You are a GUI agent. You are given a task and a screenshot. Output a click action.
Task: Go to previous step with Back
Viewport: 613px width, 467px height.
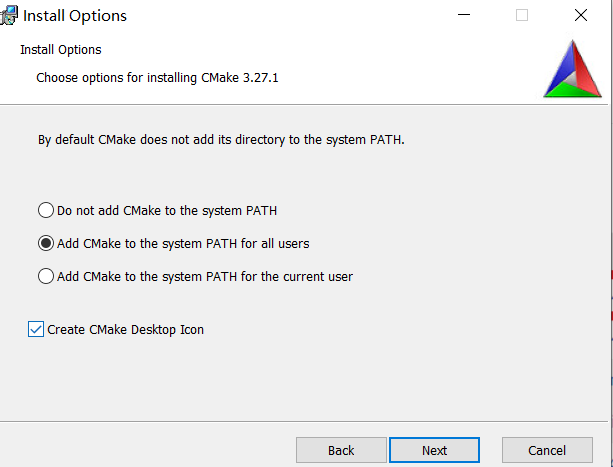[x=341, y=450]
